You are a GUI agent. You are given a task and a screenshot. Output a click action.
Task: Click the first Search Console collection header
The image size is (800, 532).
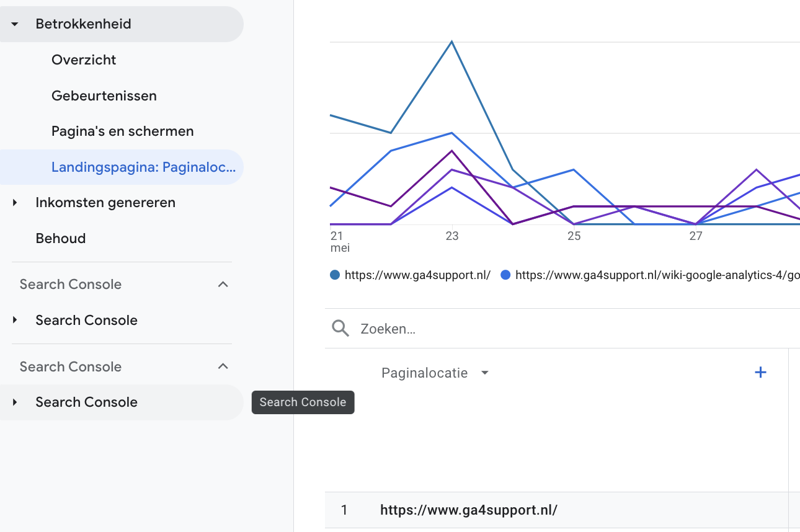click(71, 284)
